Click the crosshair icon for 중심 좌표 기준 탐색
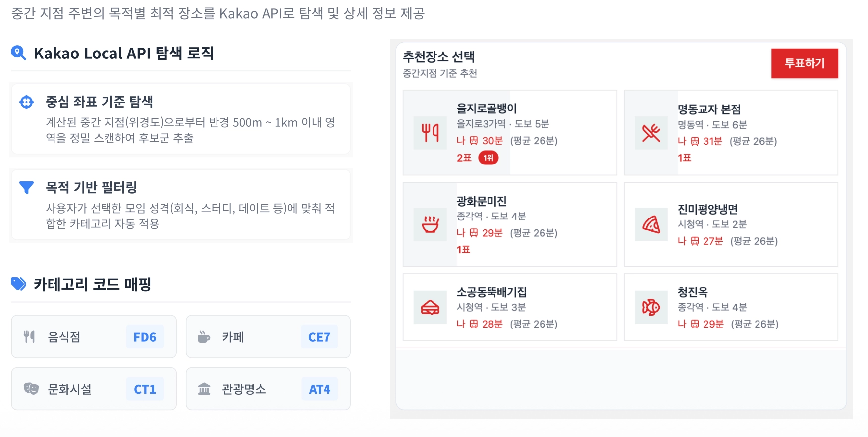 [26, 102]
